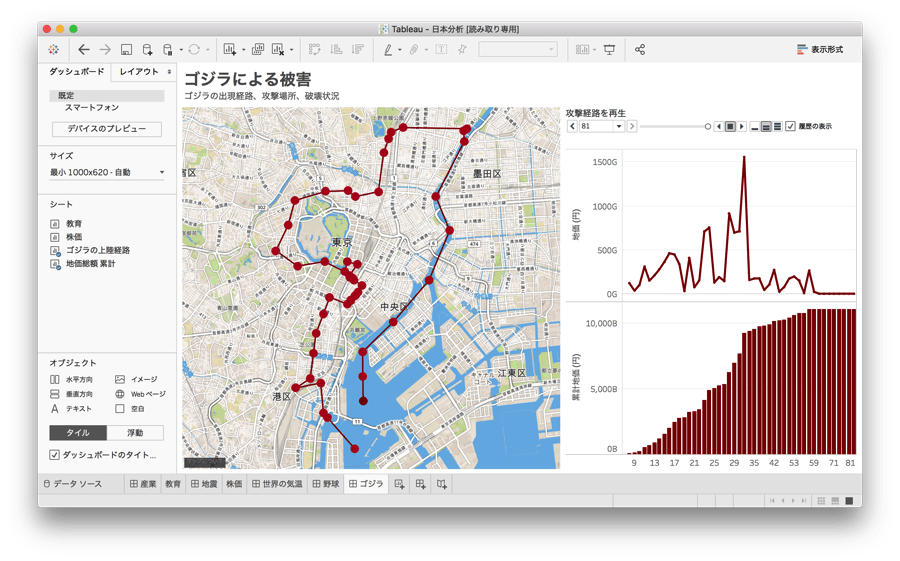This screenshot has height=561, width=900.
Task: Click the save icon in toolbar
Action: point(126,49)
